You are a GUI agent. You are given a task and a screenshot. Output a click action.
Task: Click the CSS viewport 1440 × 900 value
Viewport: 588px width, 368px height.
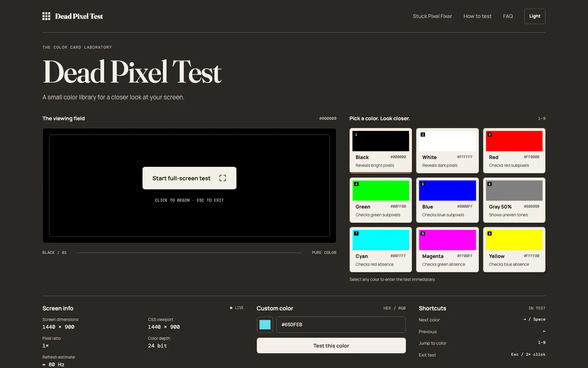[164, 327]
